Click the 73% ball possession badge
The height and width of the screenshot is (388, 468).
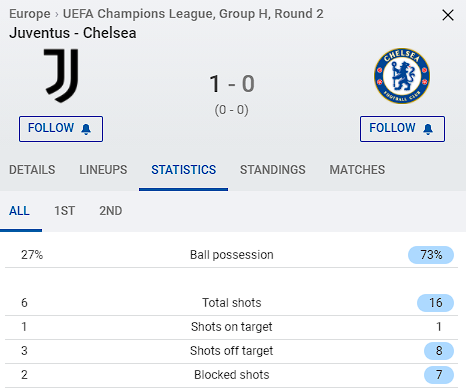click(x=431, y=255)
